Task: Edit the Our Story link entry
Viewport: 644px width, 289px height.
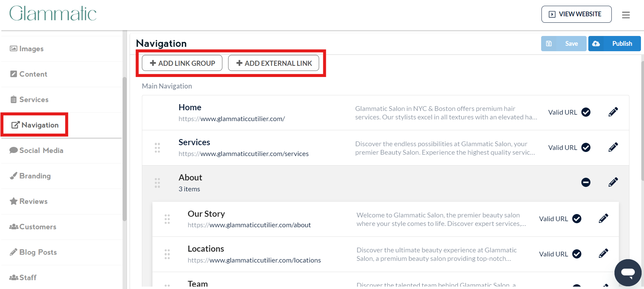Action: pyautogui.click(x=603, y=218)
